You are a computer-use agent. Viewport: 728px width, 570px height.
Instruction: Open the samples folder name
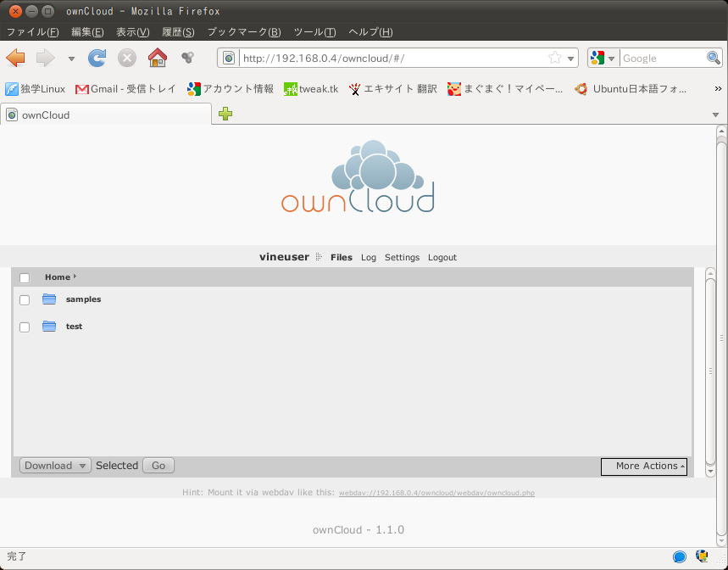click(x=84, y=299)
